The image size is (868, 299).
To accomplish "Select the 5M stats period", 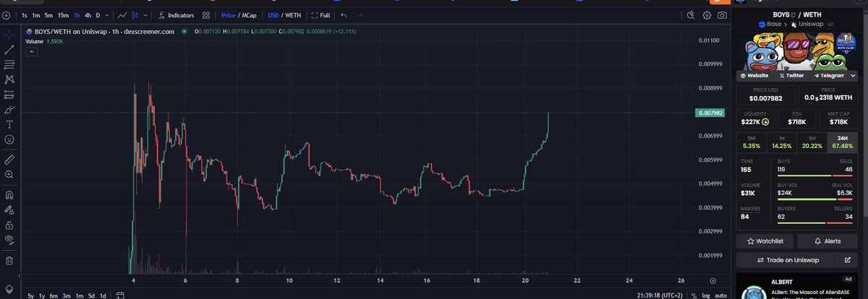I will pyautogui.click(x=752, y=142).
